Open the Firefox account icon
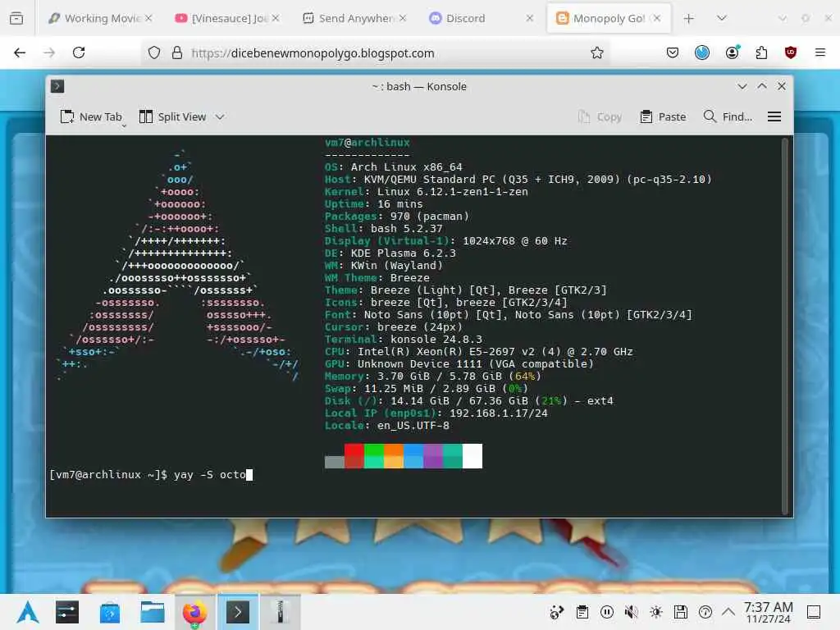This screenshot has height=630, width=840. coord(733,52)
